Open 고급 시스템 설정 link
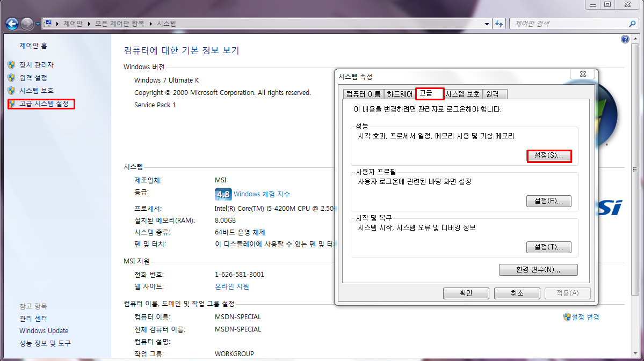The image size is (644, 361). tap(44, 104)
